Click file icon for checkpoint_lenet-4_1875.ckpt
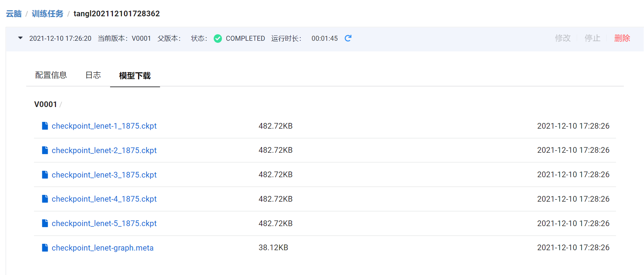The image size is (644, 275). click(x=45, y=199)
